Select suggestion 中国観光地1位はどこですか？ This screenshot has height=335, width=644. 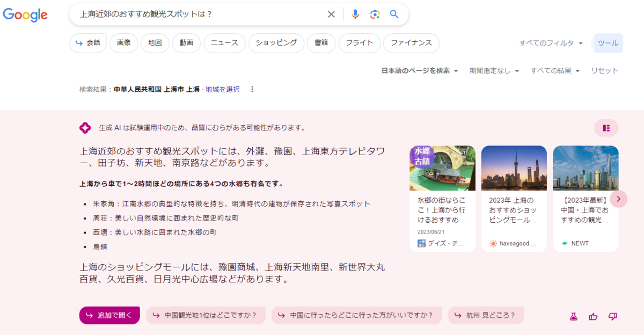[x=207, y=315]
